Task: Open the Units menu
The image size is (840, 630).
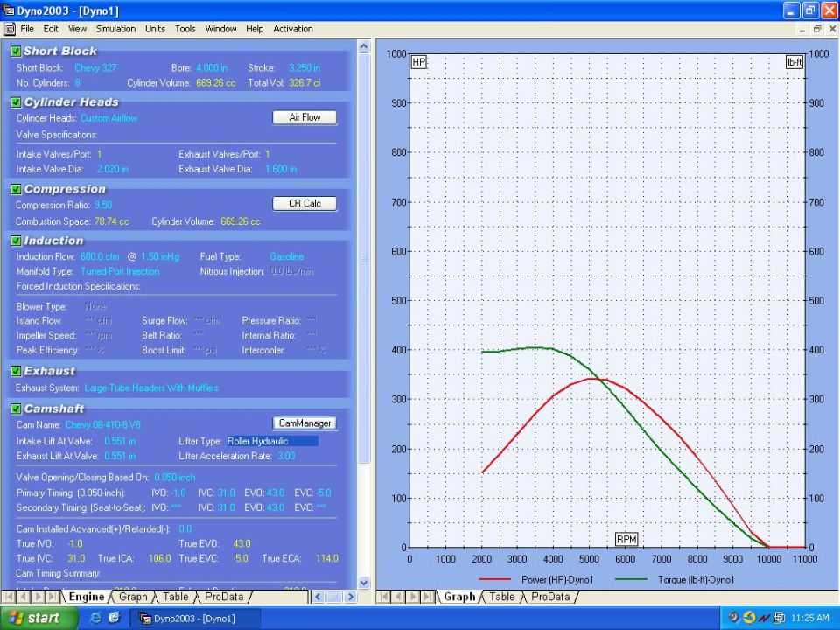Action: click(x=155, y=29)
